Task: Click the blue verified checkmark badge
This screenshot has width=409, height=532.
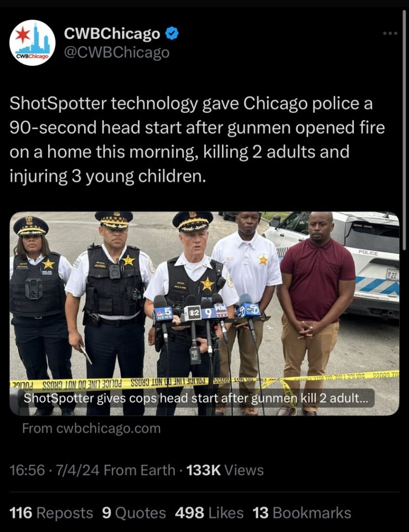Action: (171, 34)
